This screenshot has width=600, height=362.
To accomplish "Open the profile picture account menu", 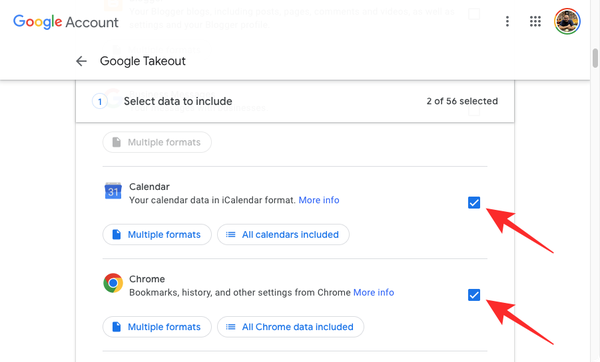I will [x=567, y=21].
